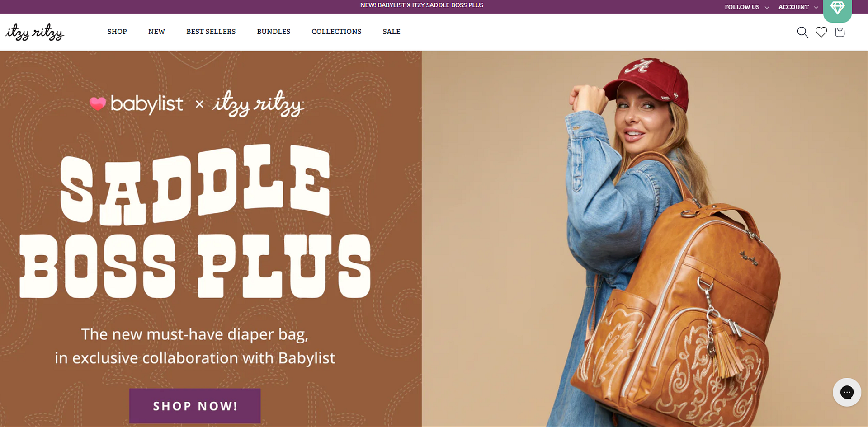Click the Babylist heart logo in banner

98,104
